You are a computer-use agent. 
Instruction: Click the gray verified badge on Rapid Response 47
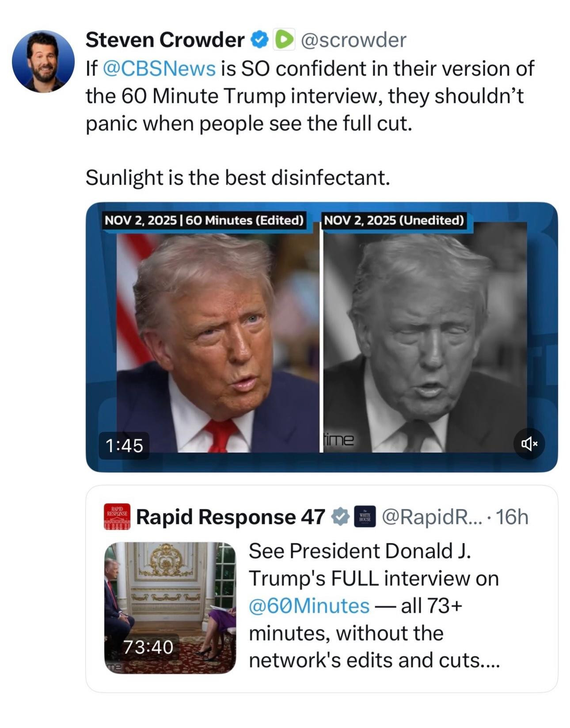tap(340, 517)
